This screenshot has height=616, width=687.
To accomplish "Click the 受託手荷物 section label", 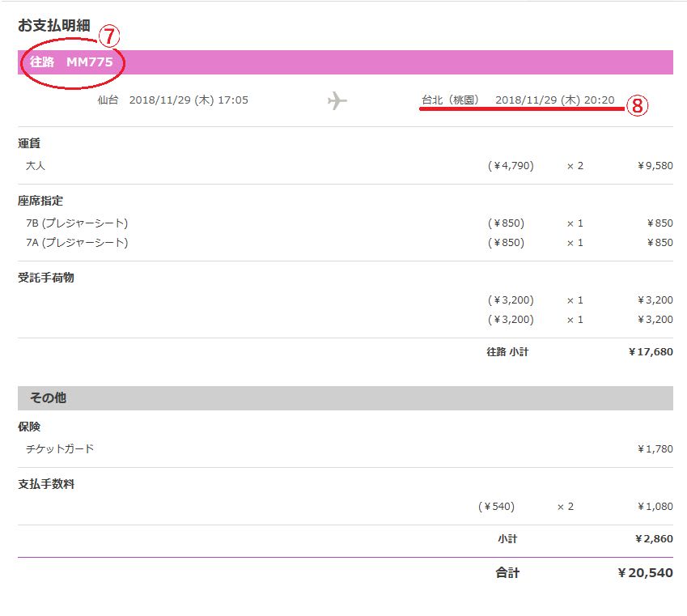I will 46,278.
